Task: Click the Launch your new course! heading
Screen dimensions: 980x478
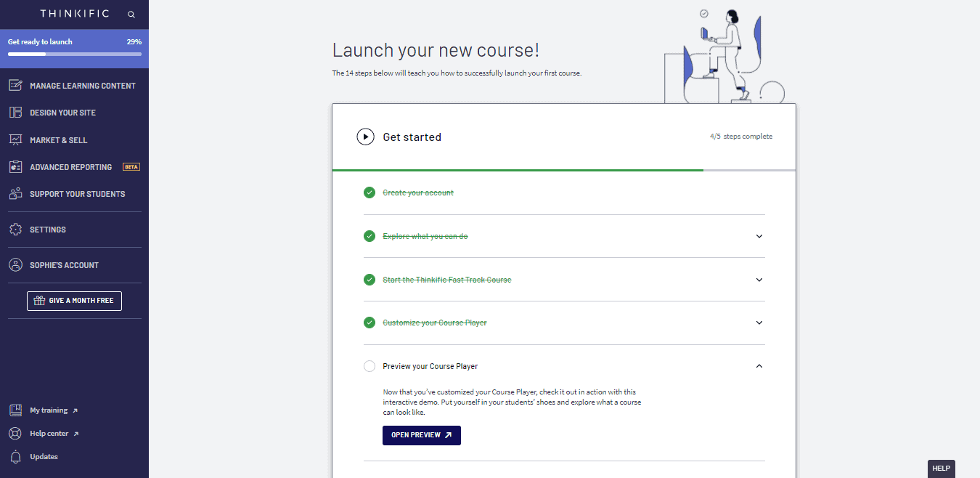Action: point(436,50)
